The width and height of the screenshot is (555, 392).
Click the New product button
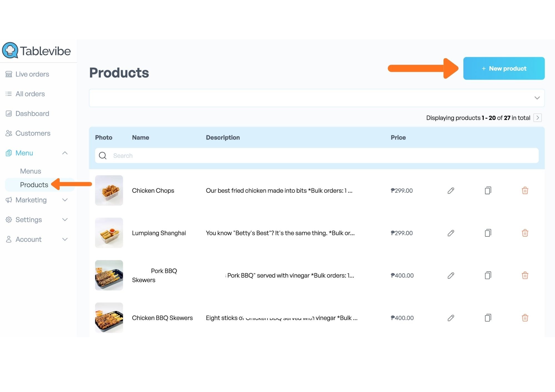coord(504,68)
